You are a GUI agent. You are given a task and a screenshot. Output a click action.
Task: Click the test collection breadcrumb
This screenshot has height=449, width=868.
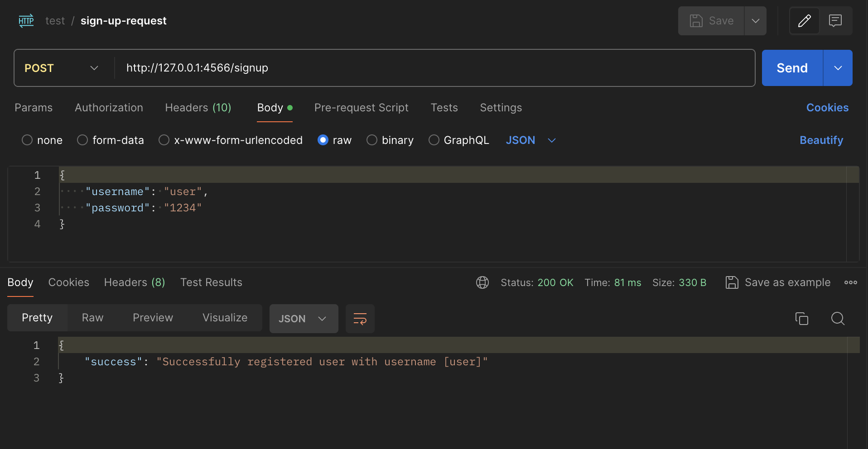pyautogui.click(x=55, y=21)
